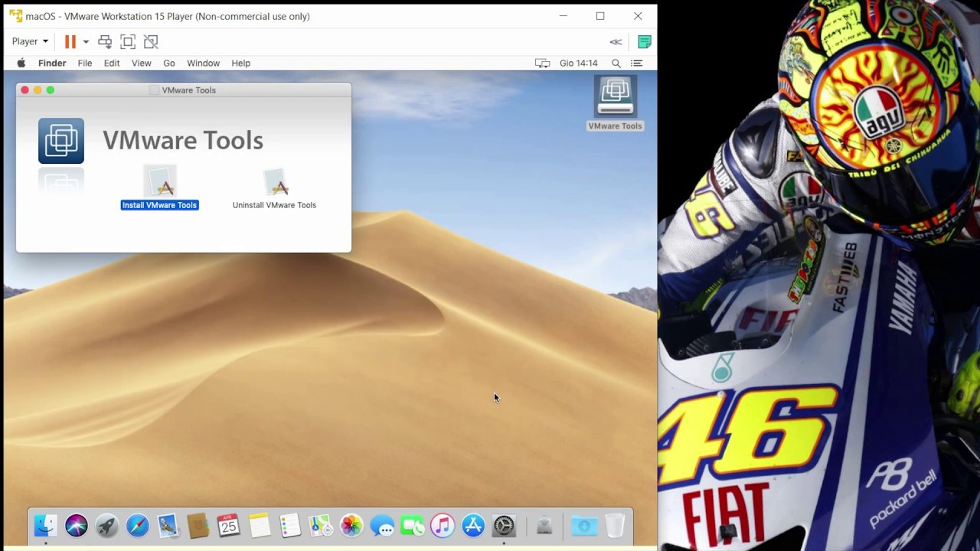Enter VMware full screen mode
980x551 pixels.
pyautogui.click(x=128, y=41)
